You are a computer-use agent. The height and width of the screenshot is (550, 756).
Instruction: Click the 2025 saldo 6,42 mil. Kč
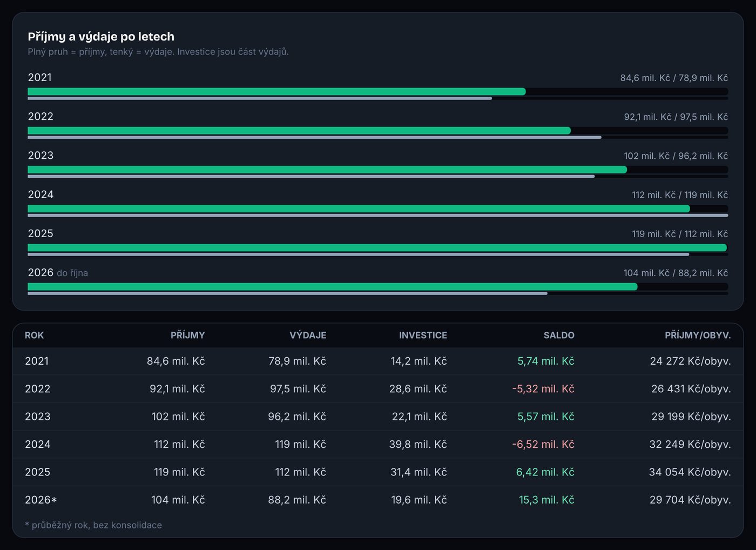[x=545, y=472]
